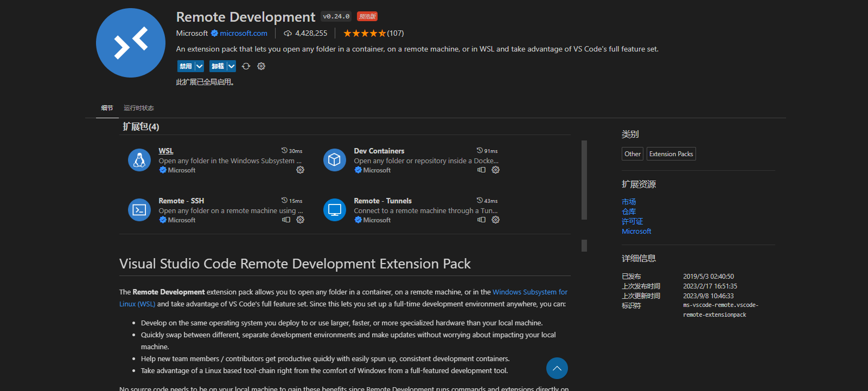Click the Remote - SSH remote indicator icon
The height and width of the screenshot is (391, 868).
[286, 220]
